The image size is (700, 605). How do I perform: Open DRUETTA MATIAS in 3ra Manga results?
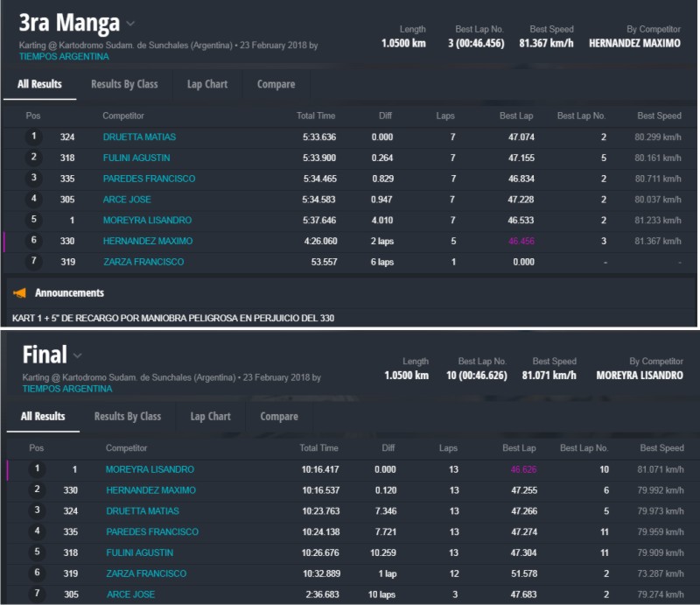click(x=139, y=137)
